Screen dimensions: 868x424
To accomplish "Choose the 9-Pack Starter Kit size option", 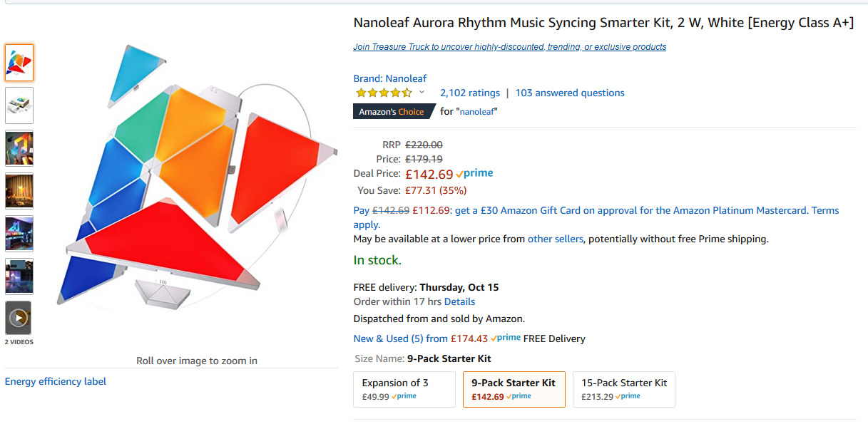I will coord(514,389).
